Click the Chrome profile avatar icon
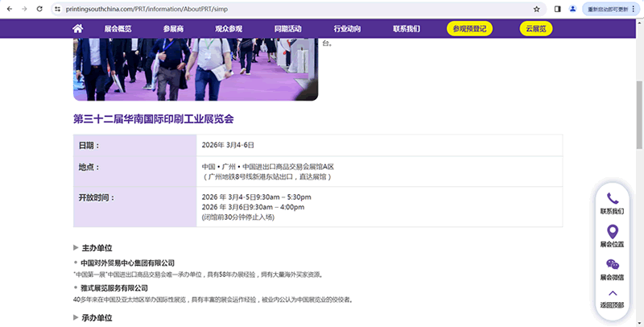The width and height of the screenshot is (644, 327). (573, 9)
